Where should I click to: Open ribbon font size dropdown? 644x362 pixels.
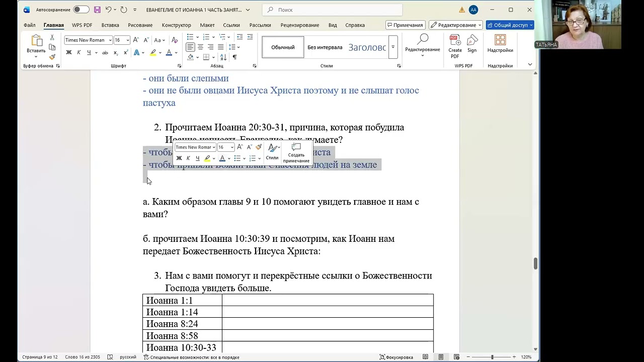tap(128, 40)
